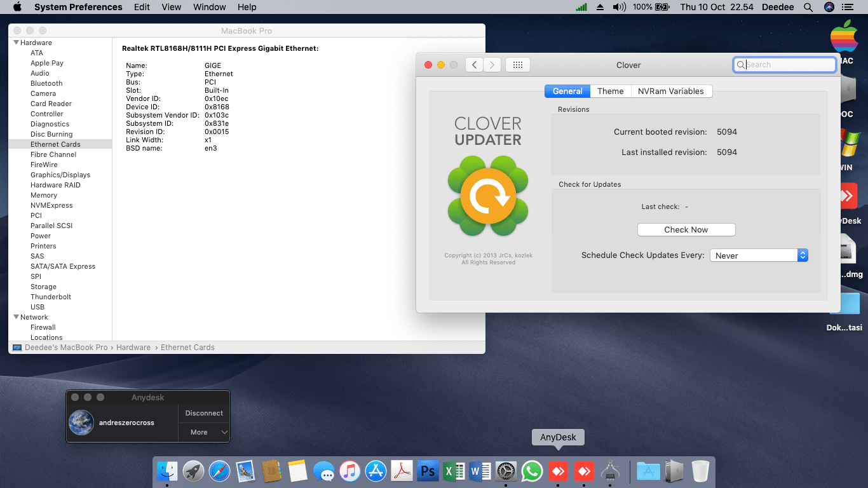This screenshot has width=868, height=488.
Task: Open the Mail stamp icon in Dock
Action: [245, 471]
